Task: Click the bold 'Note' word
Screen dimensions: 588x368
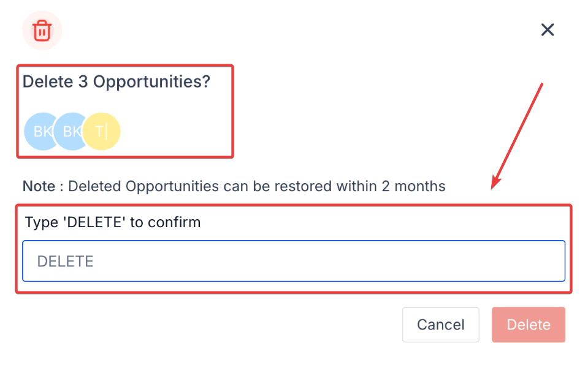Action: (40, 186)
